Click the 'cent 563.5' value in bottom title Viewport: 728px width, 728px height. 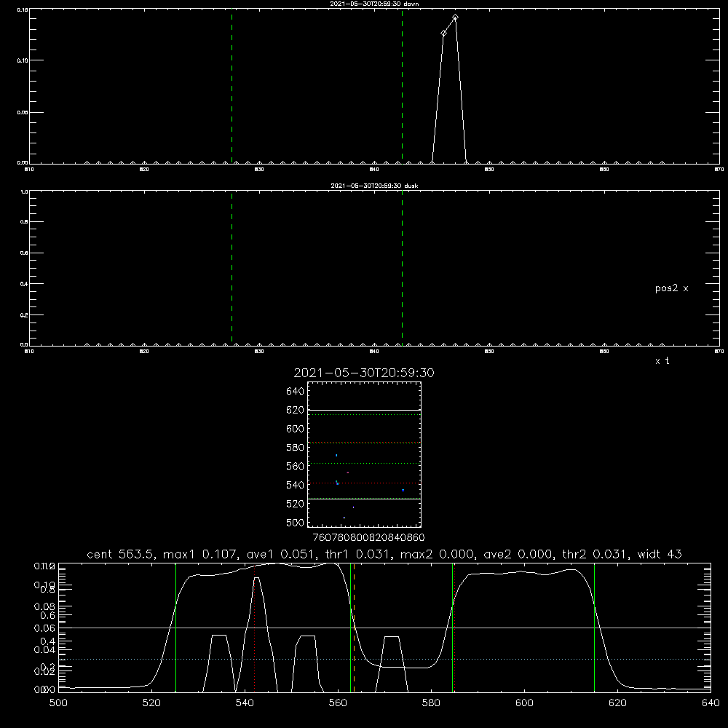121,554
